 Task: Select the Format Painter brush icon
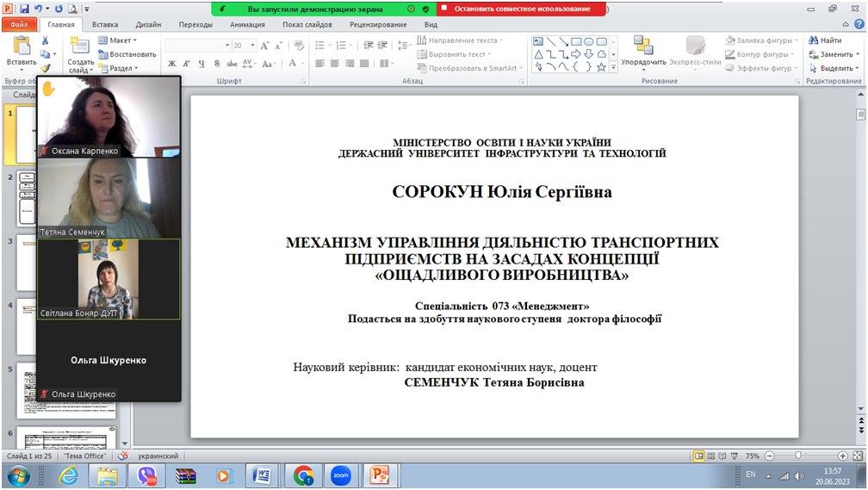tap(45, 68)
